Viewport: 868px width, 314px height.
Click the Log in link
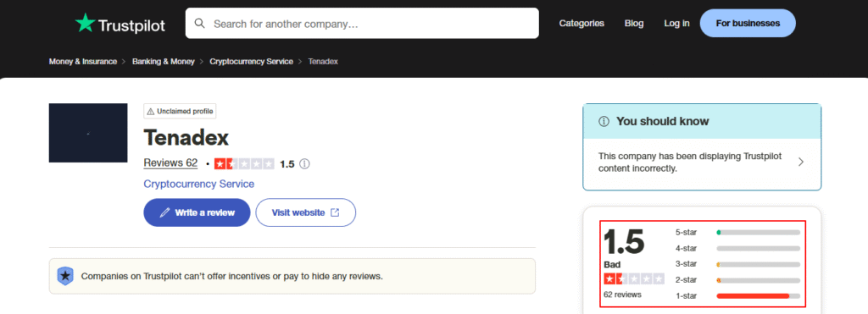[676, 23]
